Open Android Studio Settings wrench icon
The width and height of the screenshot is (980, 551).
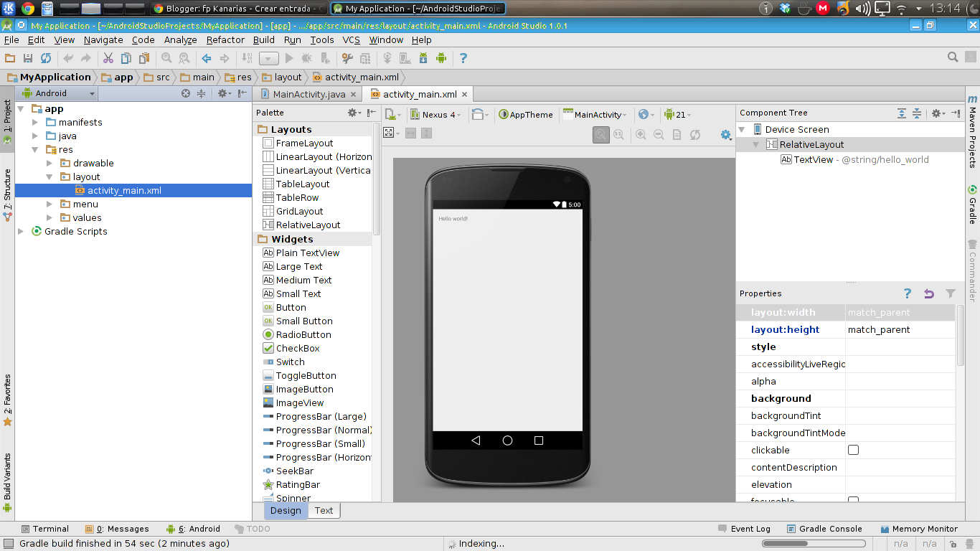(x=349, y=58)
